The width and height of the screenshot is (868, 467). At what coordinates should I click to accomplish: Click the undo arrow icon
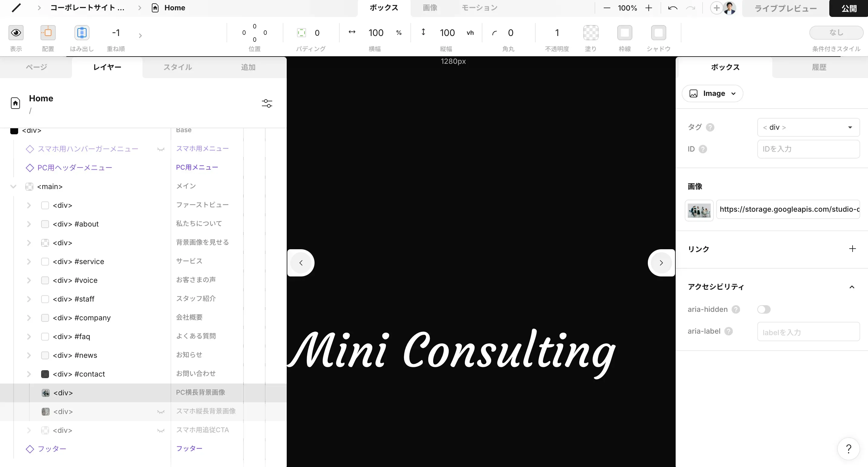click(x=673, y=8)
